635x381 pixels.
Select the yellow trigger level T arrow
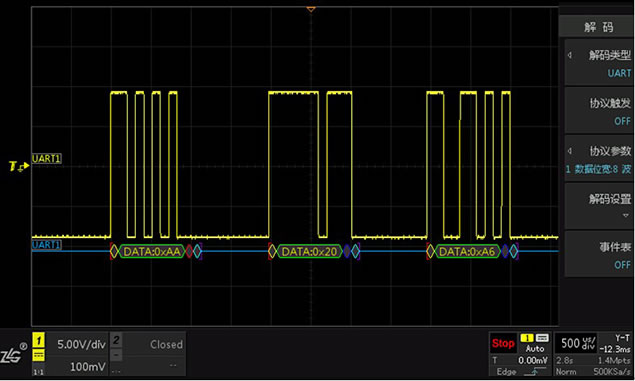[x=19, y=166]
